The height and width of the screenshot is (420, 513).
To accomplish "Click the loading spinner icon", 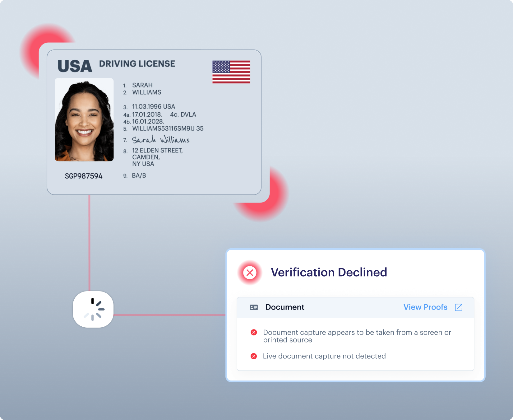I will pyautogui.click(x=93, y=309).
